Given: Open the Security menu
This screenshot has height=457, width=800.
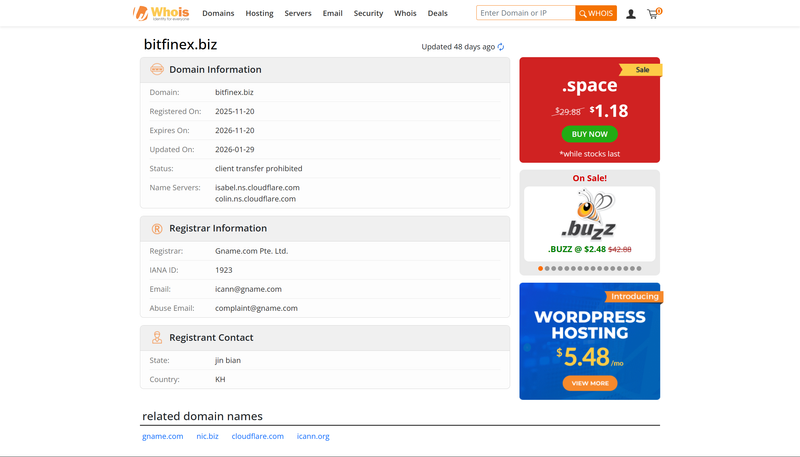Looking at the screenshot, I should click(x=368, y=13).
